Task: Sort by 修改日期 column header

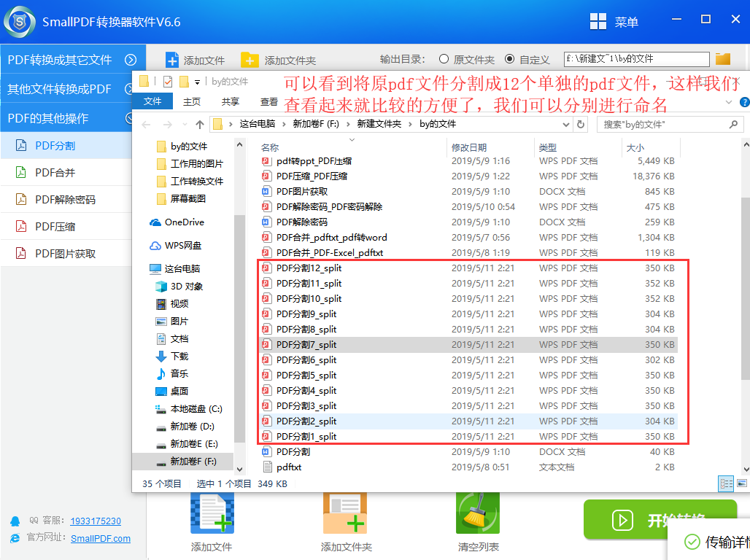Action: pyautogui.click(x=491, y=147)
